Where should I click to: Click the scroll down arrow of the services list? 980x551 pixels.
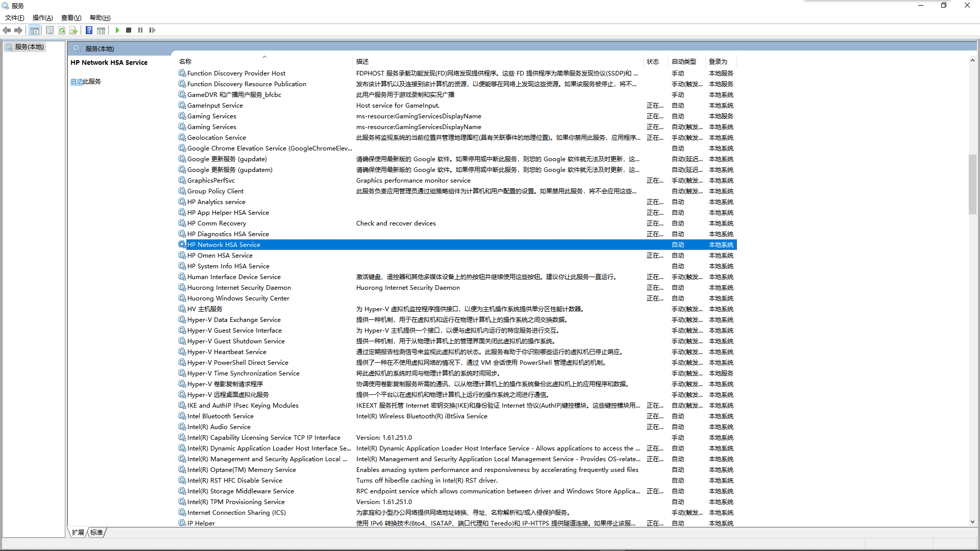point(972,522)
